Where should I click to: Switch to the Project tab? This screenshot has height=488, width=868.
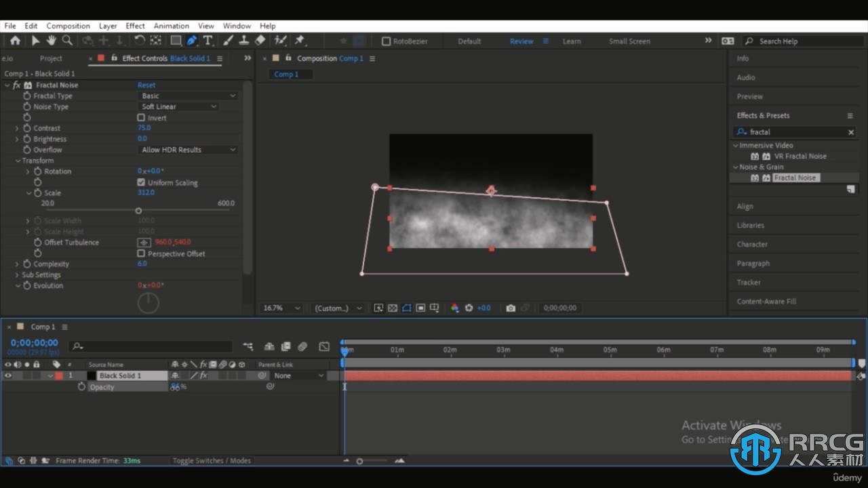point(51,58)
